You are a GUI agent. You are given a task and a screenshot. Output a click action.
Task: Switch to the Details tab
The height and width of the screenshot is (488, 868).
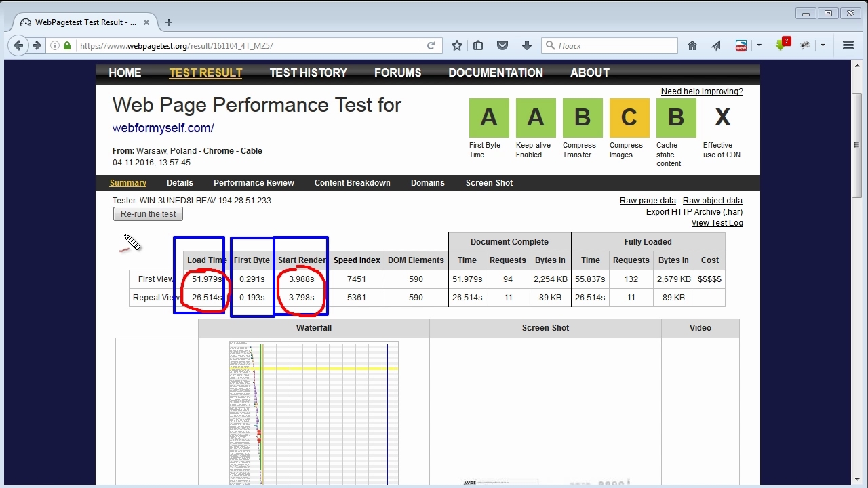[x=180, y=183]
